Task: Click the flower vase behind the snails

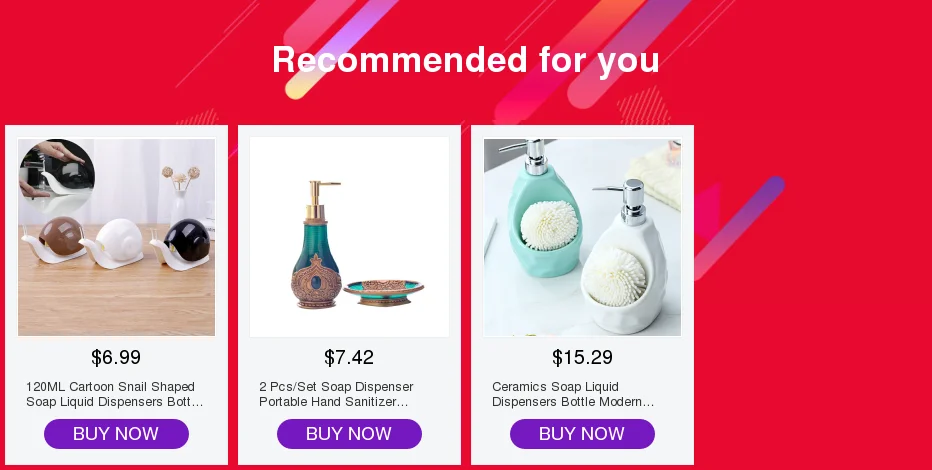Action: 181,194
